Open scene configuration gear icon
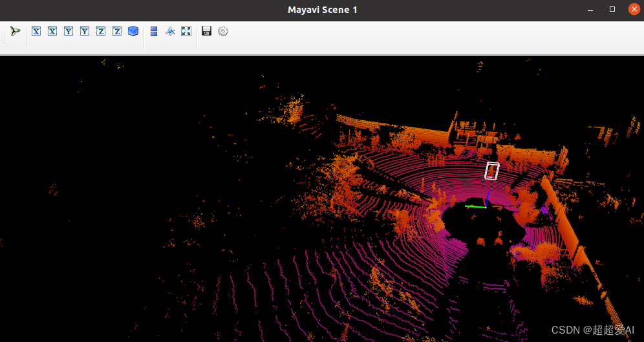Image resolution: width=644 pixels, height=342 pixels. [223, 31]
